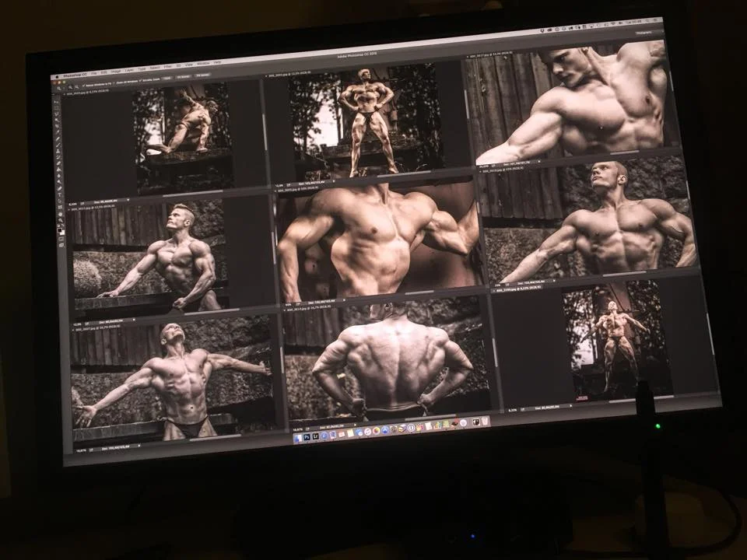Open Photoshop from the macOS Dock
This screenshot has width=747, height=560.
point(306,437)
